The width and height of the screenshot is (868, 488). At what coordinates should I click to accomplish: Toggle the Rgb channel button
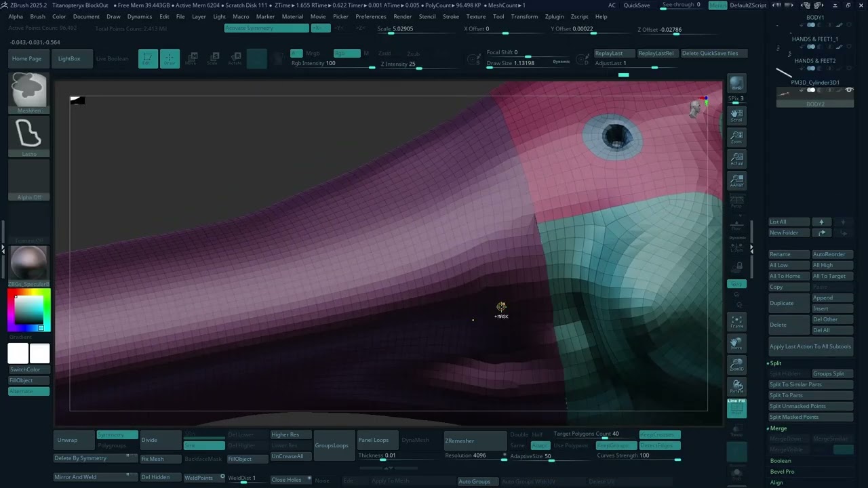[347, 53]
